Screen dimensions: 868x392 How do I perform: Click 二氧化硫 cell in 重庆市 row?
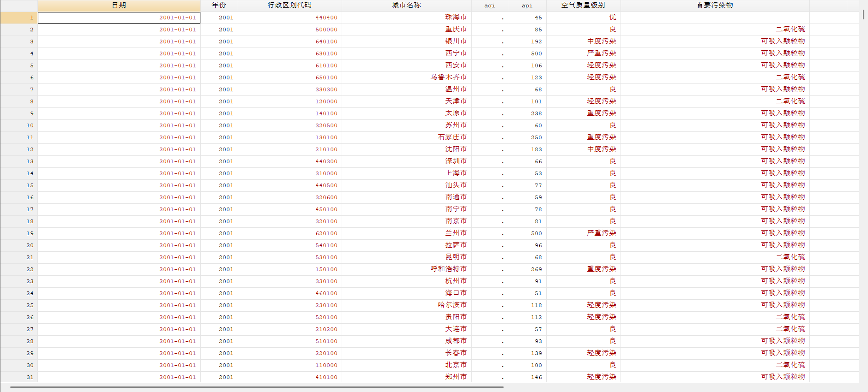click(x=715, y=30)
